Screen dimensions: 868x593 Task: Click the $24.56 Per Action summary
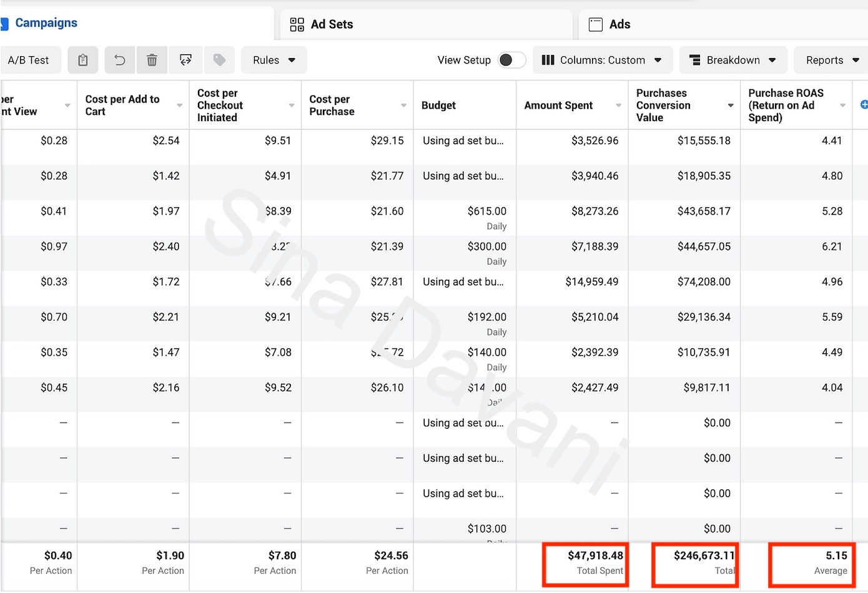click(x=387, y=562)
